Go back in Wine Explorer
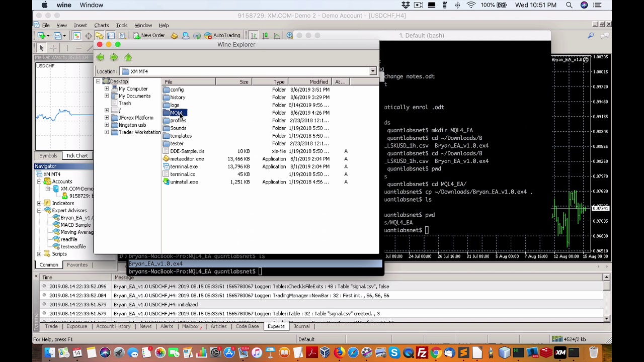Screen dimensions: 644x362 click(100, 57)
